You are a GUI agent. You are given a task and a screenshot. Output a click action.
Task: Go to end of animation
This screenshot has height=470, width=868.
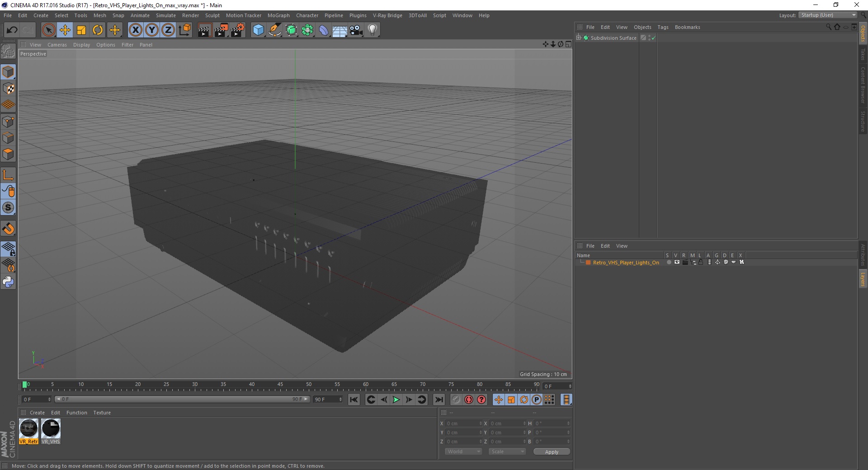(x=439, y=399)
